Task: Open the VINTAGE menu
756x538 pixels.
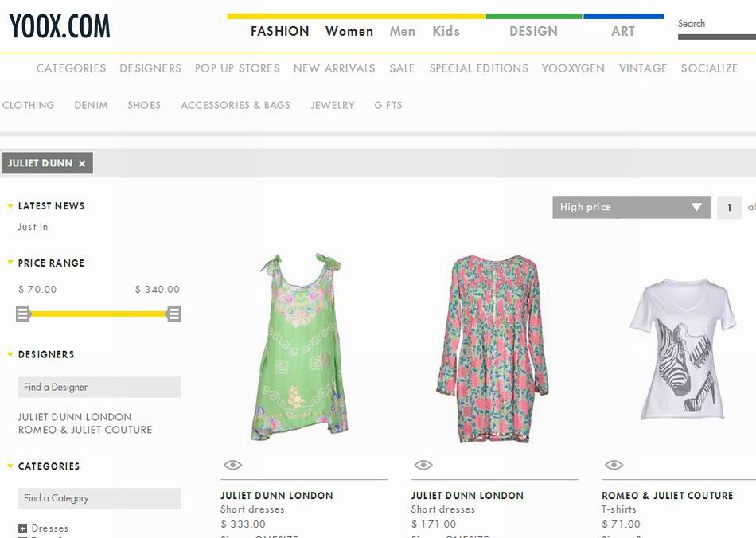Action: pyautogui.click(x=643, y=68)
